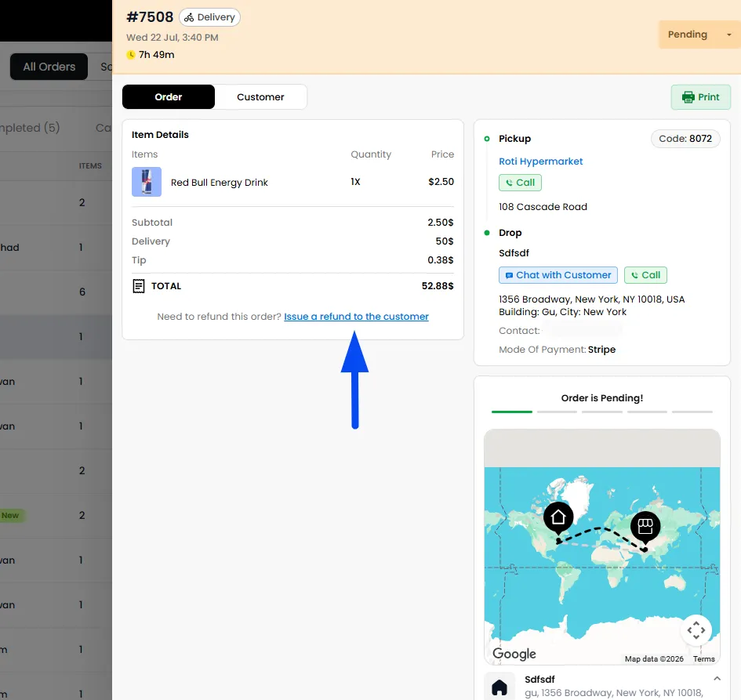Collapse the Sdfsdf address card chevron

pyautogui.click(x=717, y=679)
